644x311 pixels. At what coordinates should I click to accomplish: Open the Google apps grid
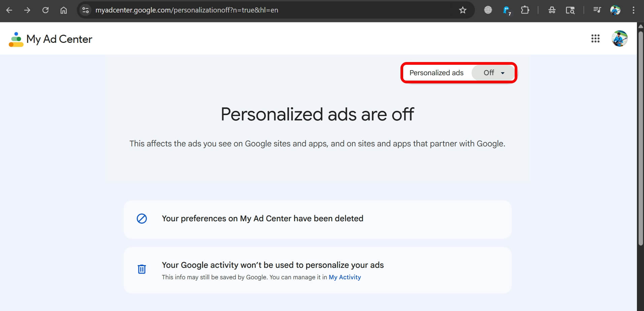[x=595, y=38]
